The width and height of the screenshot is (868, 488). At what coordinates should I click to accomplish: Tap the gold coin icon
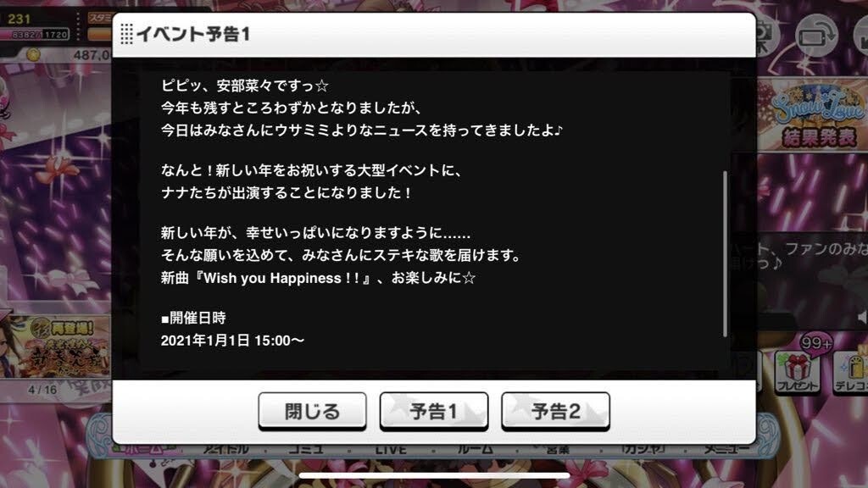pyautogui.click(x=34, y=54)
